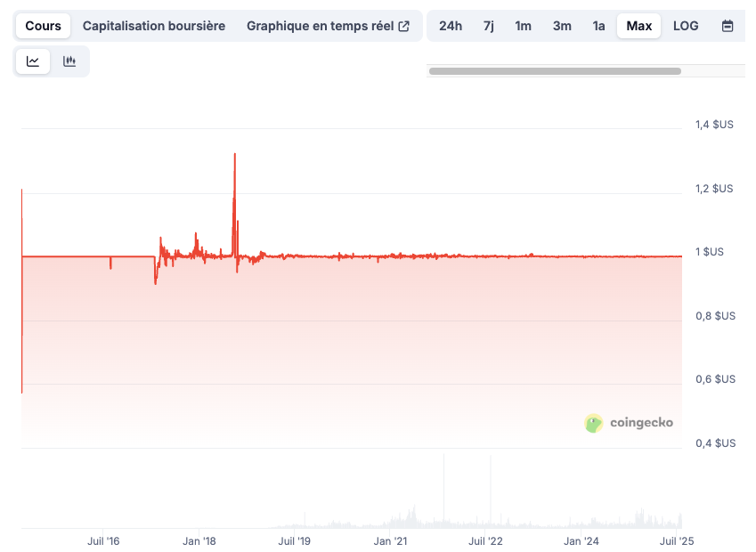This screenshot has width=756, height=552.
Task: Click the 0,6 $US axis label
Action: (716, 379)
